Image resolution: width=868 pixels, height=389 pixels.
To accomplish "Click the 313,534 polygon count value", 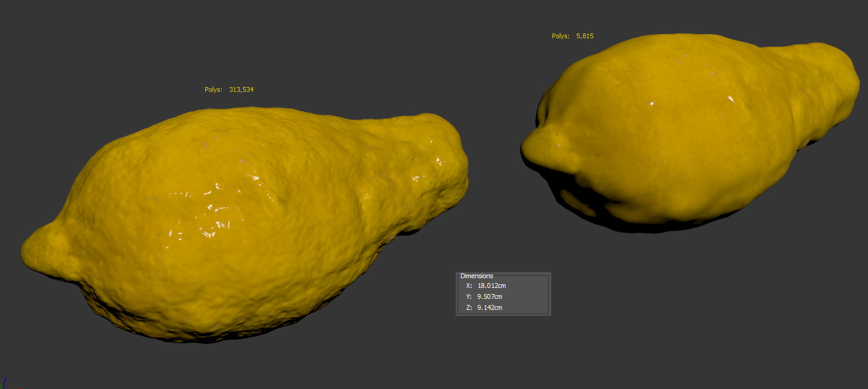I will click(241, 89).
